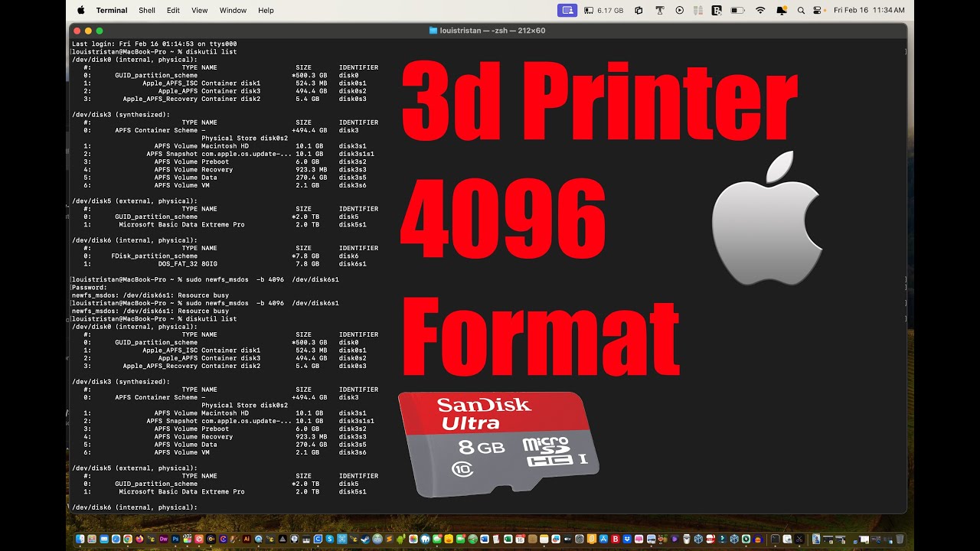Open the Window menu
This screenshot has width=980, height=551.
[233, 10]
